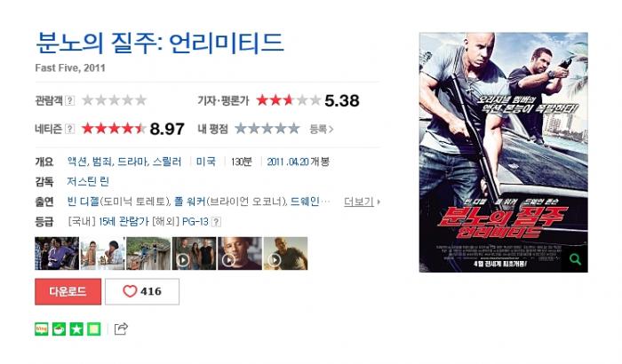Click the magnifier icon on the movie poster
The image size is (622, 364).
coord(575,259)
